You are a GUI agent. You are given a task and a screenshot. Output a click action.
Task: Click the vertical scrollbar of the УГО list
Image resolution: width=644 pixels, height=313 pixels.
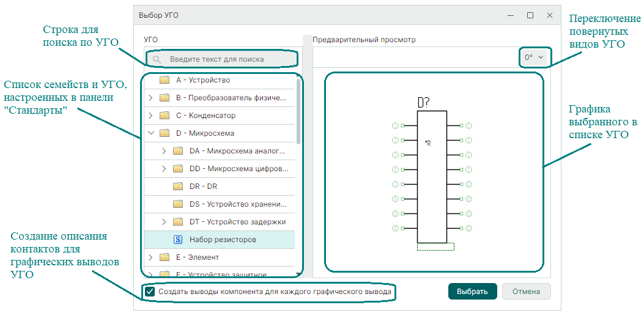[298, 110]
